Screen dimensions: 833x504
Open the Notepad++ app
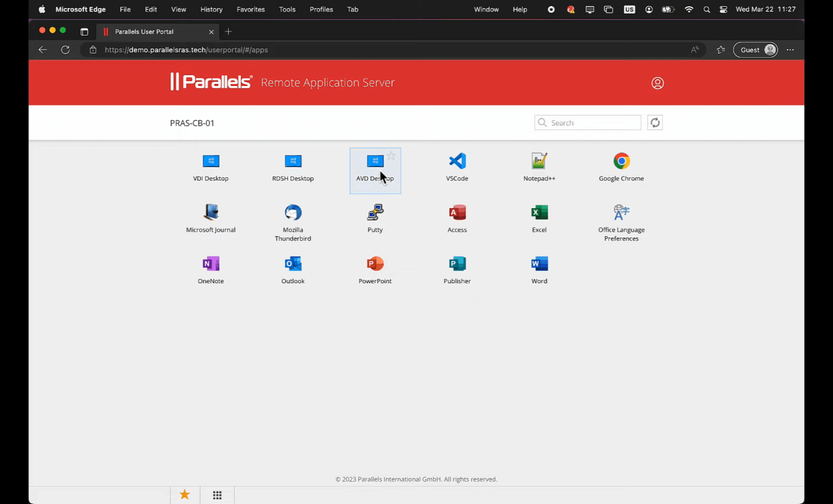click(x=539, y=162)
